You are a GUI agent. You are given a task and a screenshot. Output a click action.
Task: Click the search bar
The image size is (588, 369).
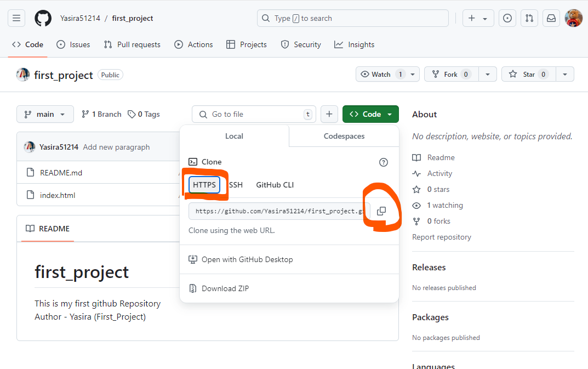coord(352,18)
